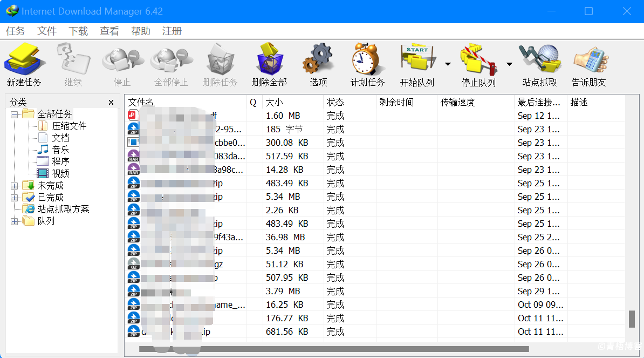The image size is (644, 358).
Task: Open the 下载 menu
Action: tap(78, 31)
